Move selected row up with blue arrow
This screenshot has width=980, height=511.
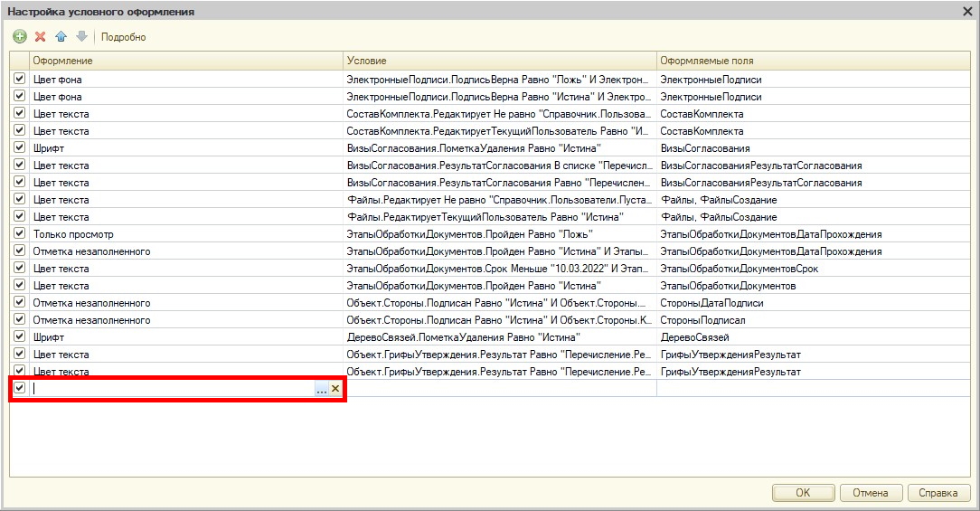61,37
